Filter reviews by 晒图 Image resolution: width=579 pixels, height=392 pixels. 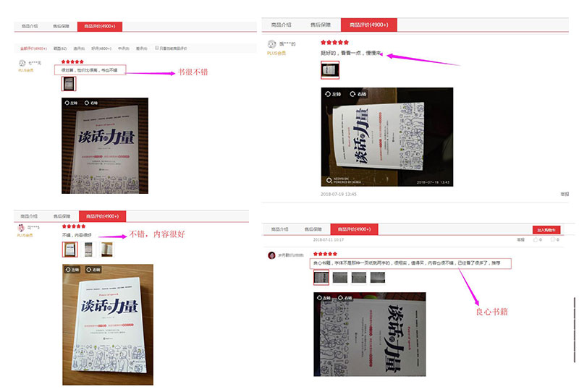click(60, 48)
